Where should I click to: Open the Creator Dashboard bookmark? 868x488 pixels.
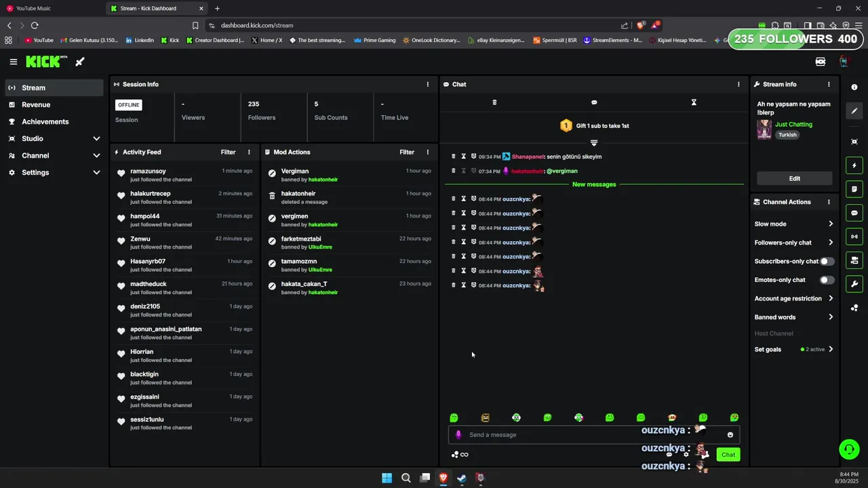(215, 41)
